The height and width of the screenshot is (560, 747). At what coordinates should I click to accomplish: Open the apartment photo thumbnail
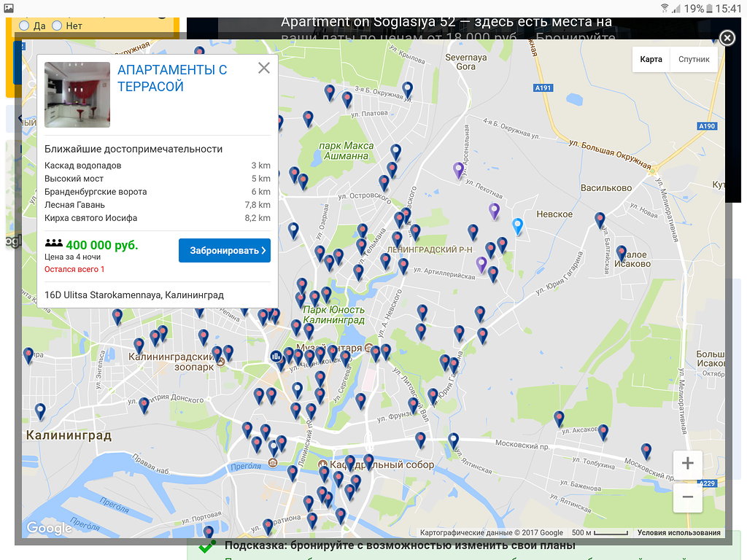coord(77,95)
